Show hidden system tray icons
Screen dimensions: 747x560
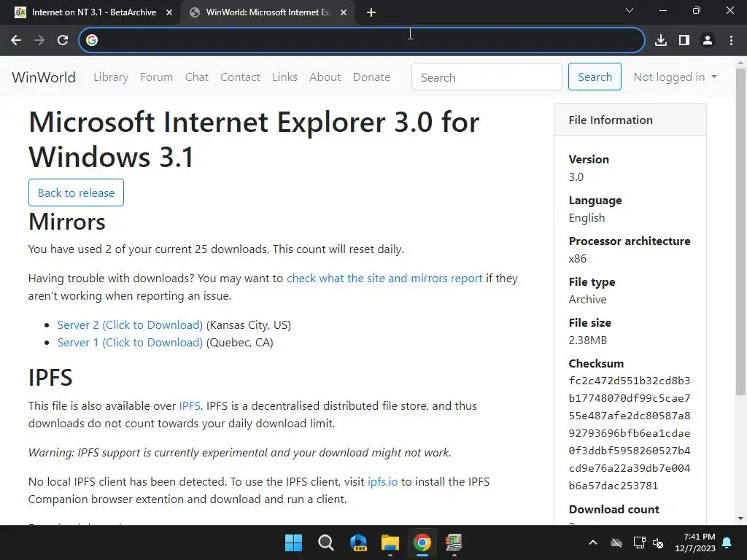coord(593,542)
